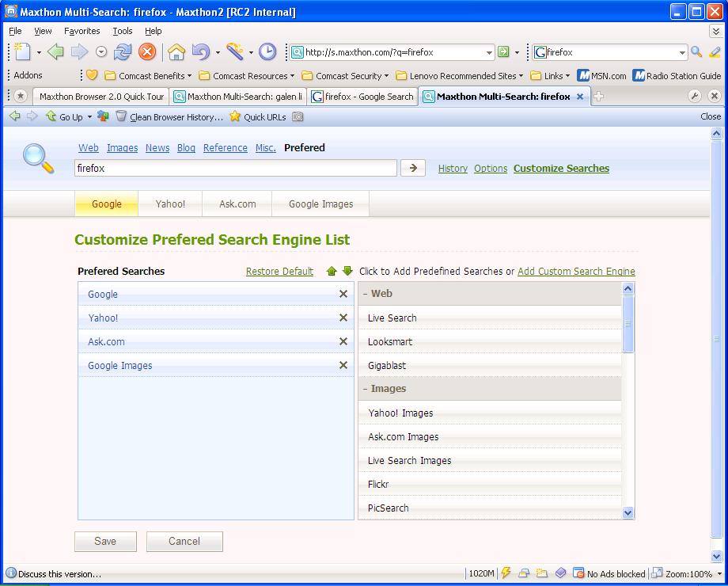Remove Ask.com from Prefered Searches

[x=343, y=341]
